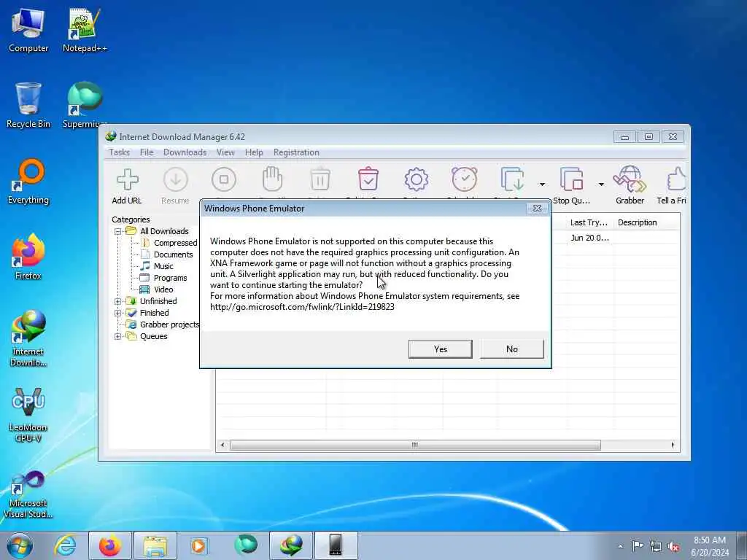The height and width of the screenshot is (560, 747).
Task: Click the muted volume tray icon
Action: [673, 546]
